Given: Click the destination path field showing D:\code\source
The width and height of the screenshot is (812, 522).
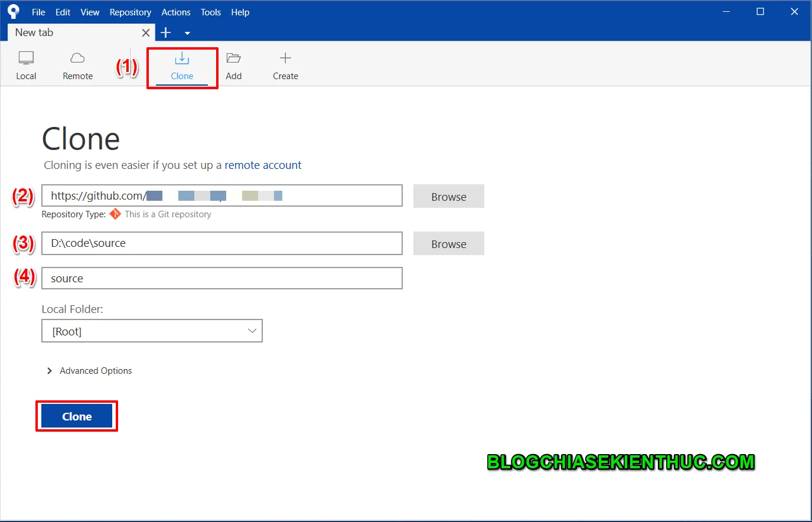Looking at the screenshot, I should coord(221,243).
